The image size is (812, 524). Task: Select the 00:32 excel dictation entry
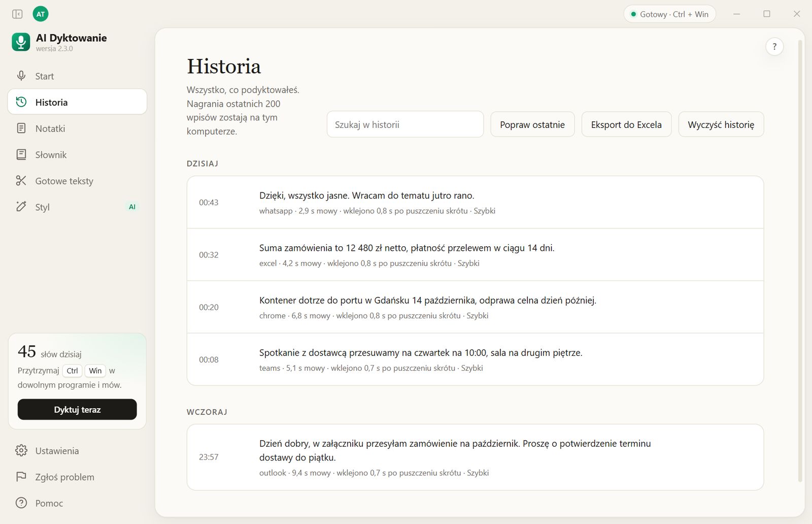pos(475,255)
